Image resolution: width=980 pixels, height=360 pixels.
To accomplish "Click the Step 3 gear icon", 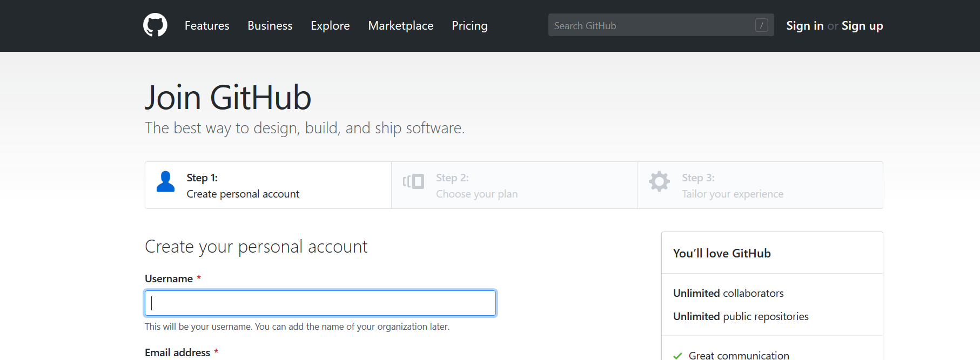I will (659, 181).
